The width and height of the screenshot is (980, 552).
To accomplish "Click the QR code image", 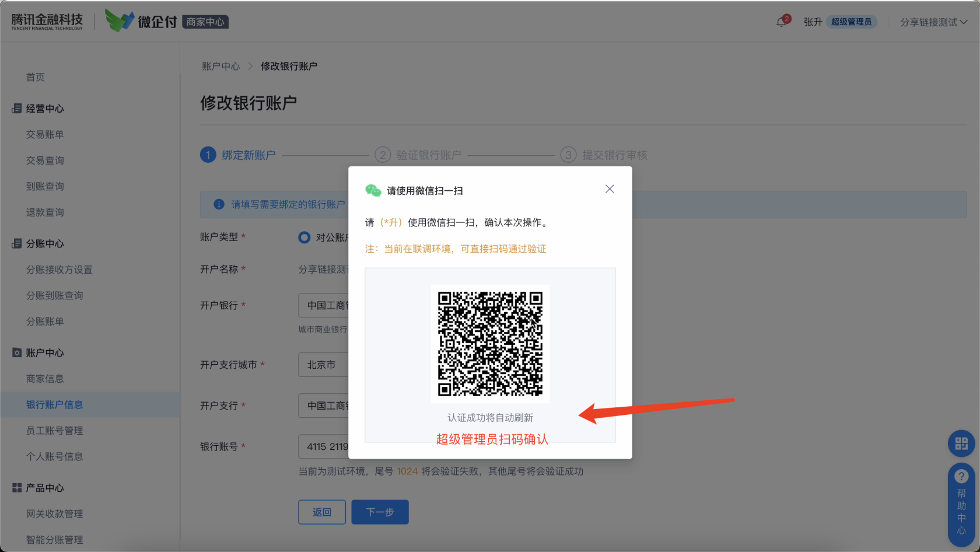I will click(490, 344).
